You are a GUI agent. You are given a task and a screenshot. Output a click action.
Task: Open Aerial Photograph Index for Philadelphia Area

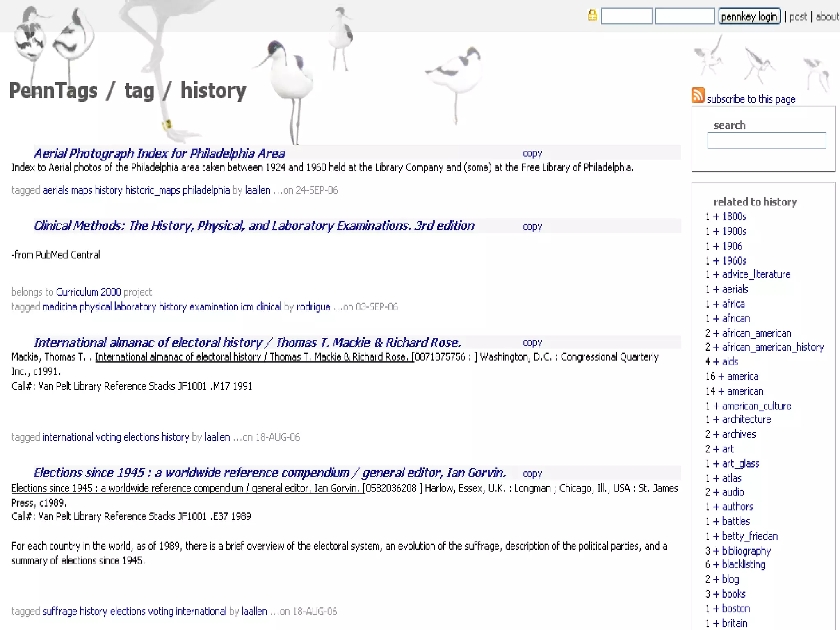pyautogui.click(x=160, y=153)
